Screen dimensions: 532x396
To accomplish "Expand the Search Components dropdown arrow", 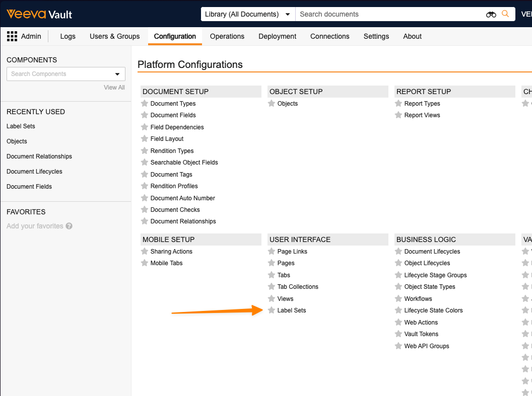I will pyautogui.click(x=117, y=74).
